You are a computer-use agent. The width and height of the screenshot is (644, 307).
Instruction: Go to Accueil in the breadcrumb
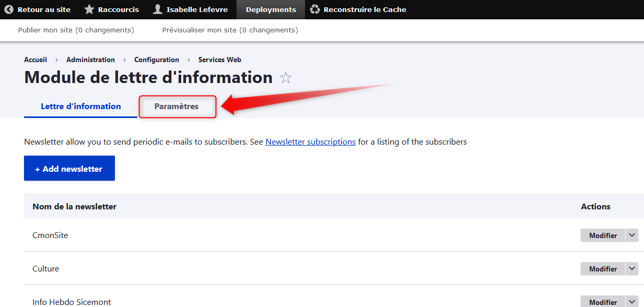[x=36, y=60]
